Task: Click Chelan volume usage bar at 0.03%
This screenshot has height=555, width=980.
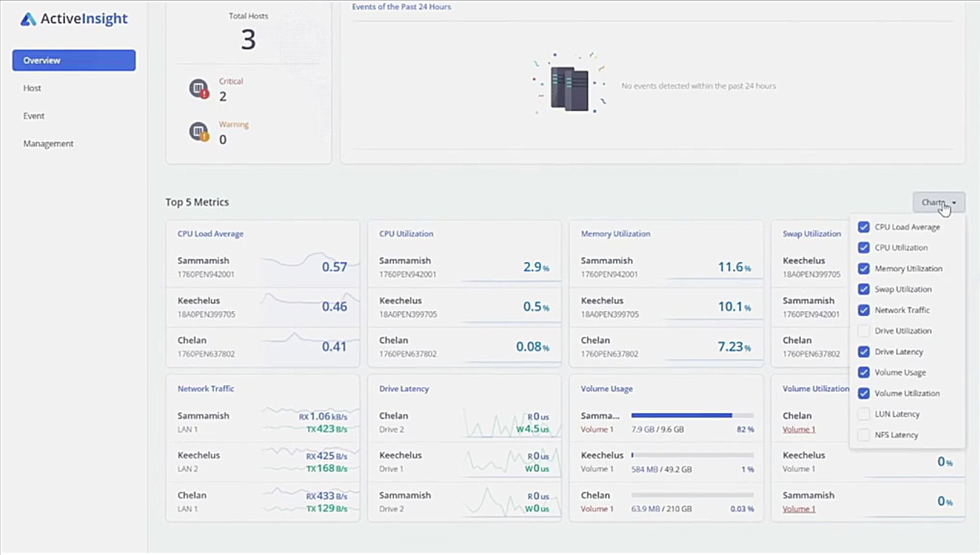Action: (x=692, y=495)
